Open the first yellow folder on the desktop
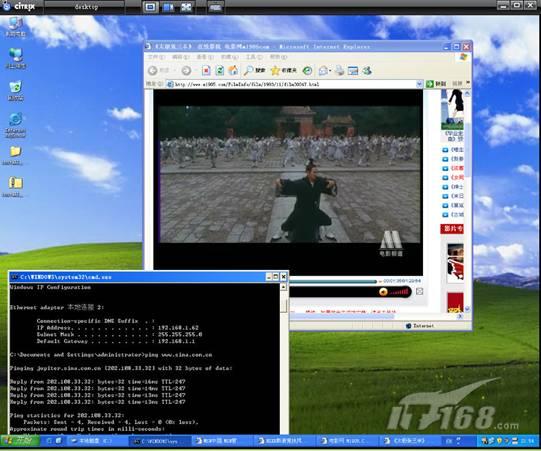Image resolution: width=541 pixels, height=451 pixels. point(15,155)
